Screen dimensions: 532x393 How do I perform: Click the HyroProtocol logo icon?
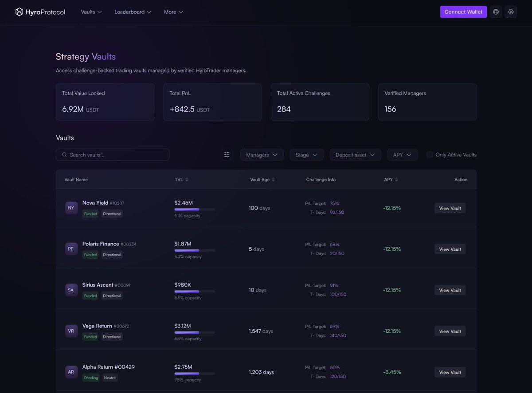(x=19, y=12)
